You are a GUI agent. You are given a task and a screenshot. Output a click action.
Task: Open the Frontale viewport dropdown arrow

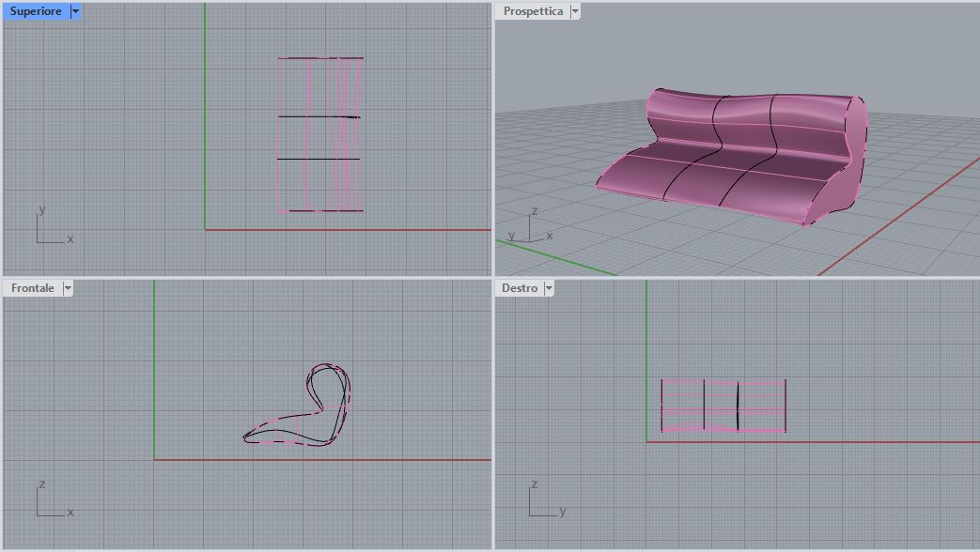[x=68, y=288]
